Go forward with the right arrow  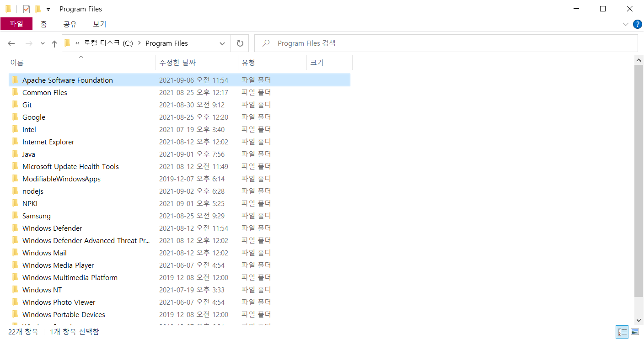(x=29, y=43)
